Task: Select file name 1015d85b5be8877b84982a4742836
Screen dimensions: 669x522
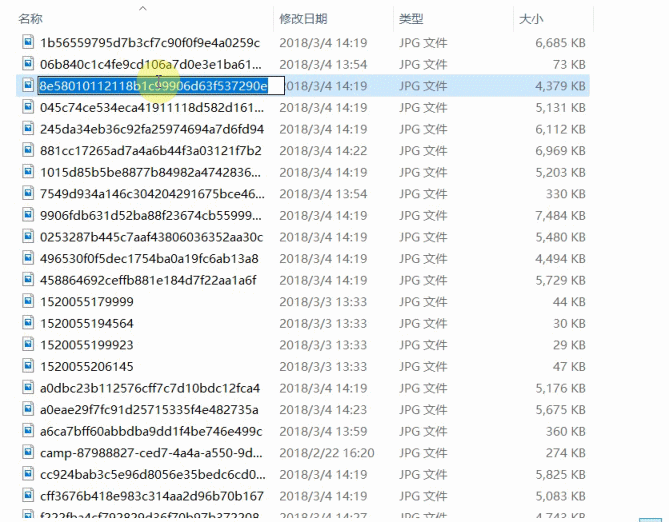Action: tap(150, 172)
